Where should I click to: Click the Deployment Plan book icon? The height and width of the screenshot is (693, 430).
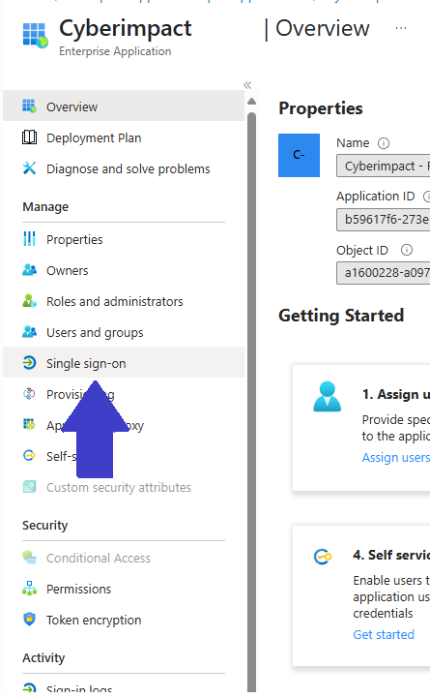click(29, 137)
